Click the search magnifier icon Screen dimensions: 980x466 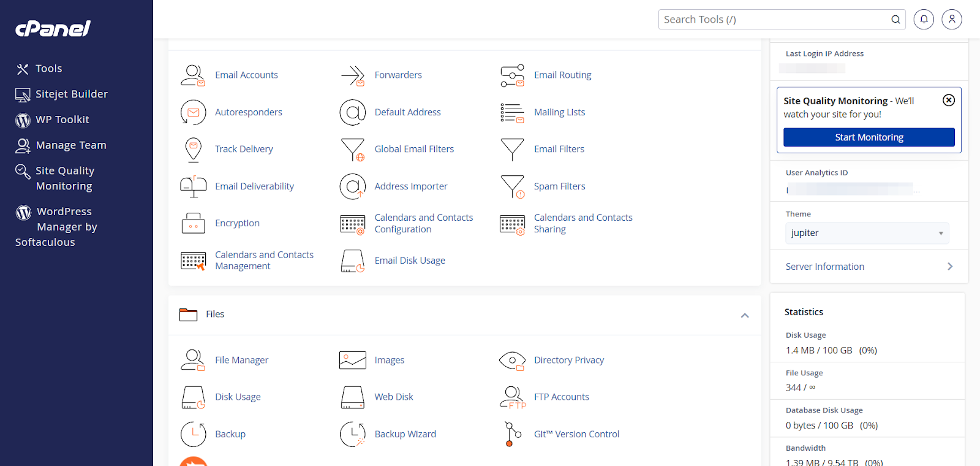pyautogui.click(x=895, y=20)
